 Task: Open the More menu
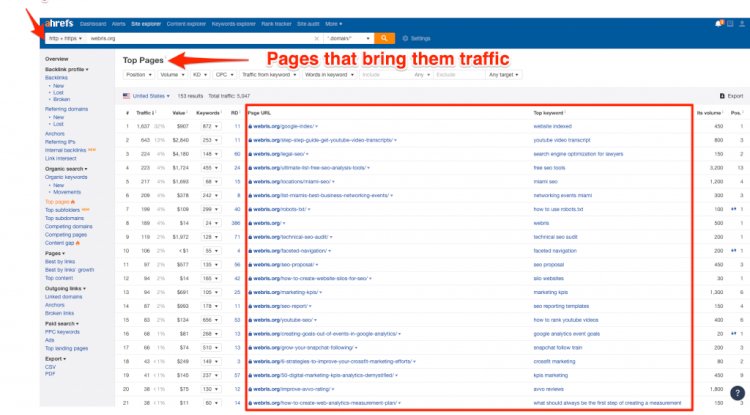pos(333,23)
